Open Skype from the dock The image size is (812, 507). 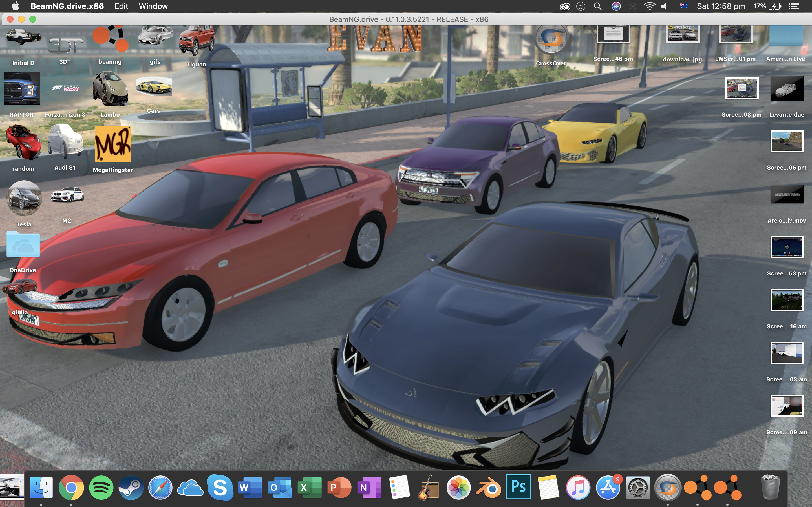(x=220, y=488)
